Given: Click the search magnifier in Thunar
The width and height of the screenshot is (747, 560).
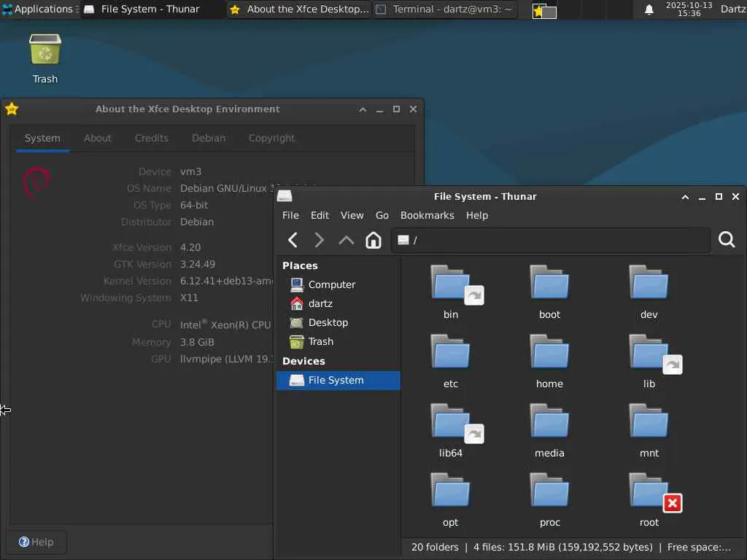Looking at the screenshot, I should [727, 239].
